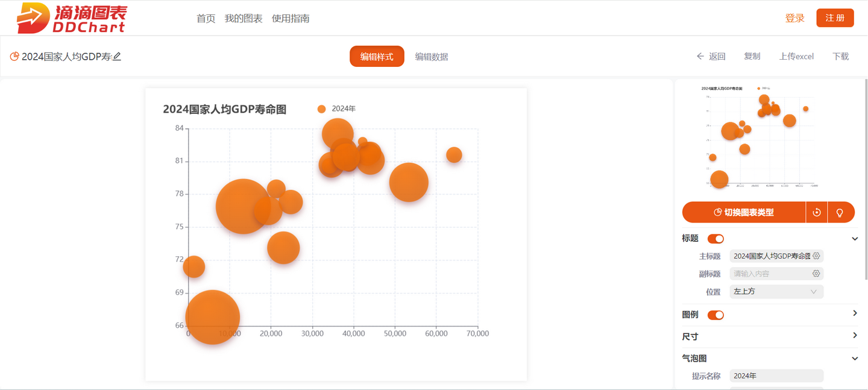Click the reset circular arrow icon

pos(817,212)
